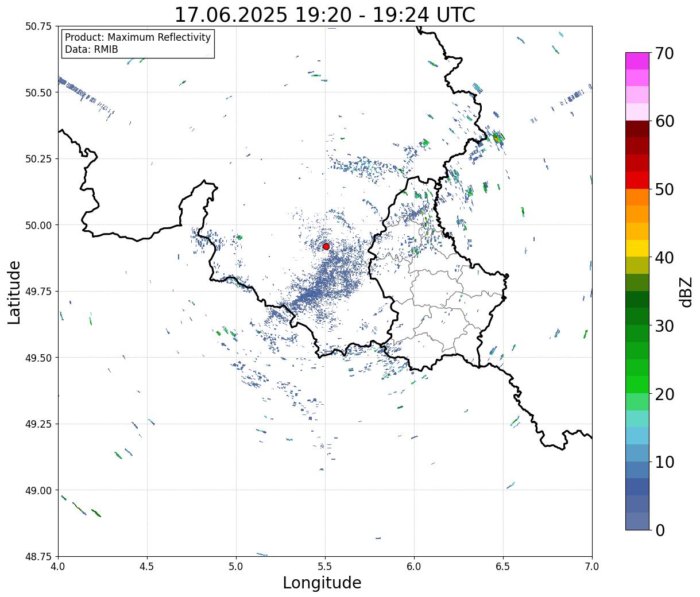Click the 'dBZ' colorbar label
Viewport: 700px width, 597px height.
click(x=686, y=292)
